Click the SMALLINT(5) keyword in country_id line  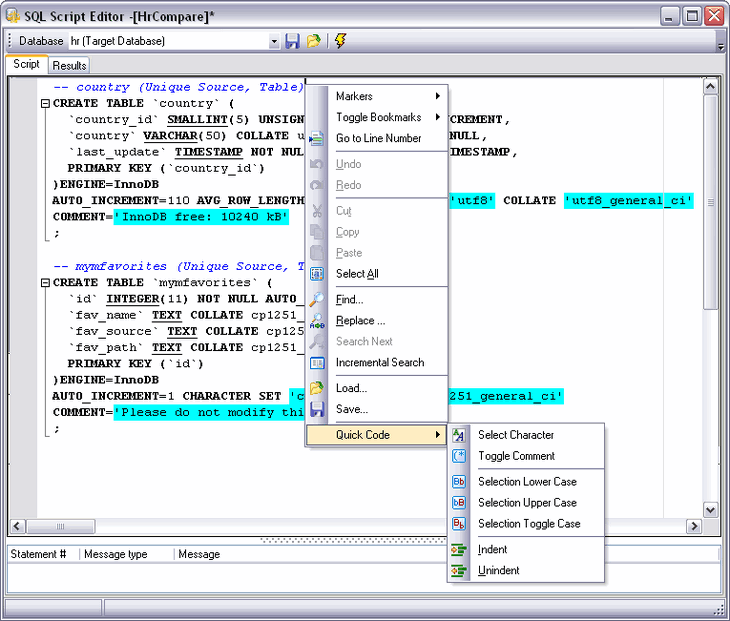(x=208, y=120)
